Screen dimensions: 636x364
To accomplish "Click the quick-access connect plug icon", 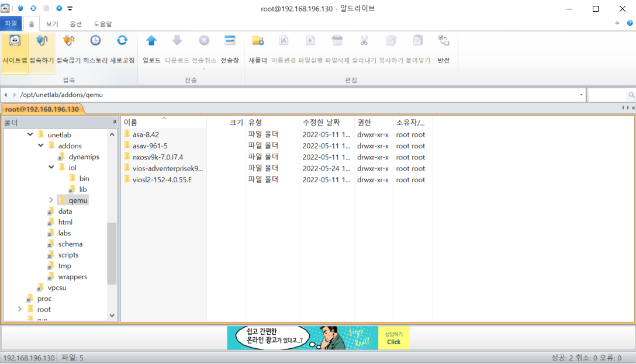I will tap(20, 8).
